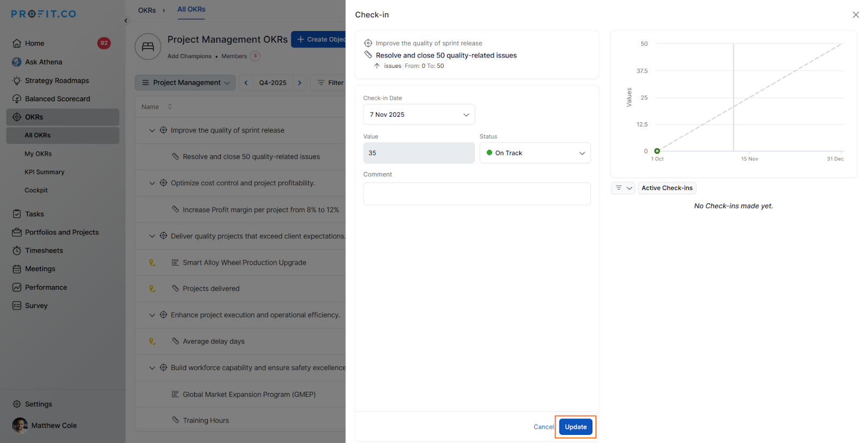Open Performance chart icon
868x443 pixels.
point(17,288)
